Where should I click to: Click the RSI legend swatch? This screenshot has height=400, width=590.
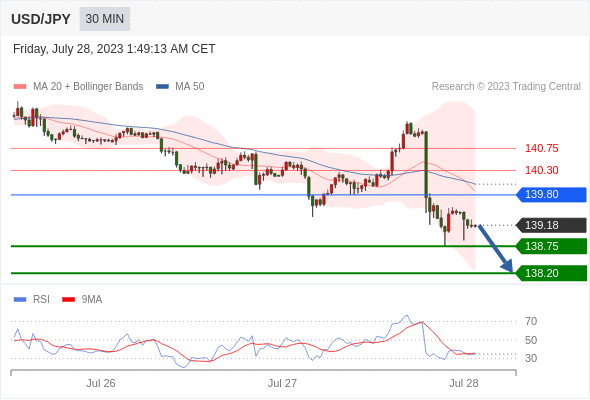20,300
